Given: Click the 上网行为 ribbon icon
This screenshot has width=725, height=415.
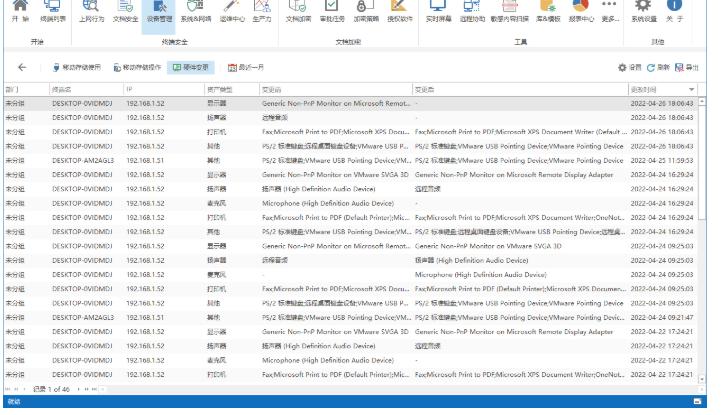Looking at the screenshot, I should tap(89, 10).
